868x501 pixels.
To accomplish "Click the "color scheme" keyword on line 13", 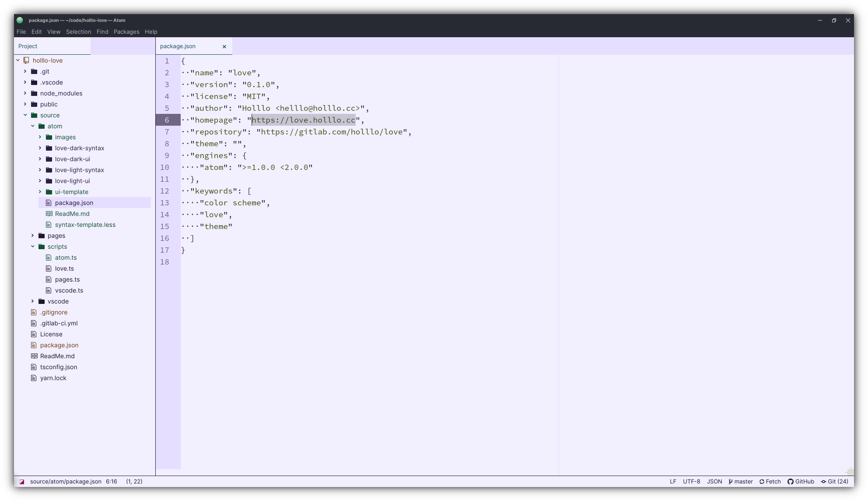I will coord(233,203).
